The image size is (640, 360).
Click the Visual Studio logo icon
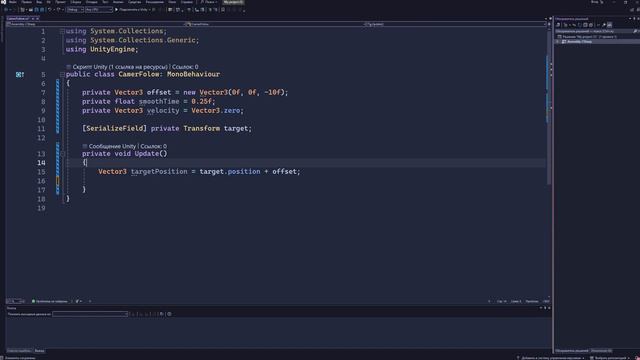click(x=3, y=2)
